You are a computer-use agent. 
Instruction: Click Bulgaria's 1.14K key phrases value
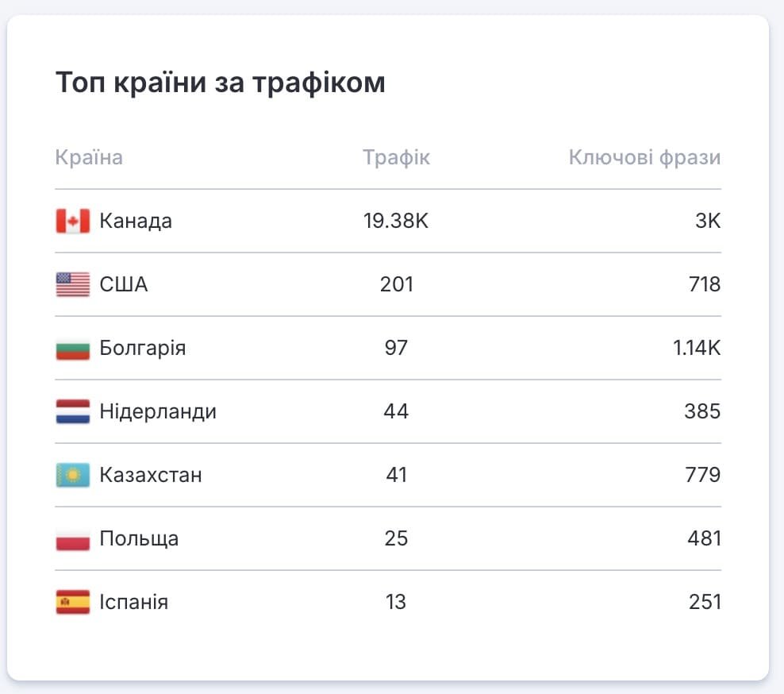697,348
